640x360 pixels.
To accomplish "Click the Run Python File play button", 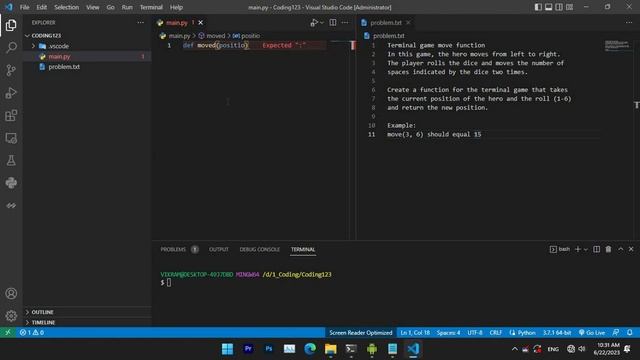I will (313, 23).
